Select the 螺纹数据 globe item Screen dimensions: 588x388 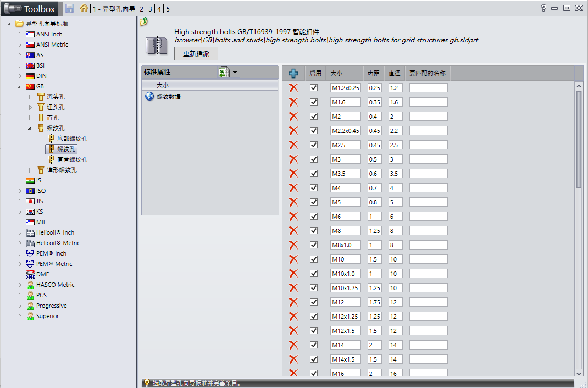[168, 97]
